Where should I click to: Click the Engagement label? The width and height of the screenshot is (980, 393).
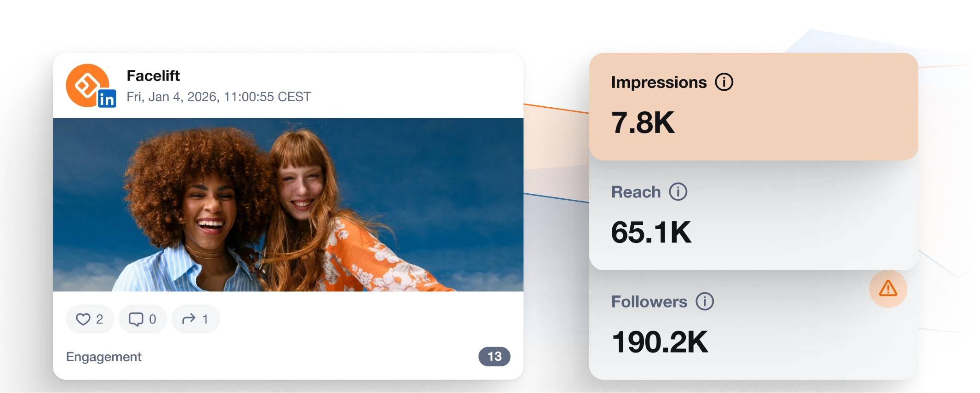104,357
